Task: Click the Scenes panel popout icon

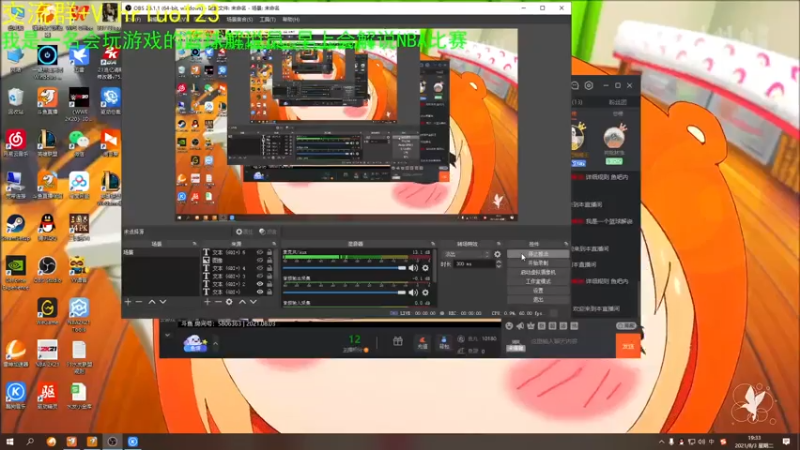Action: (x=194, y=244)
